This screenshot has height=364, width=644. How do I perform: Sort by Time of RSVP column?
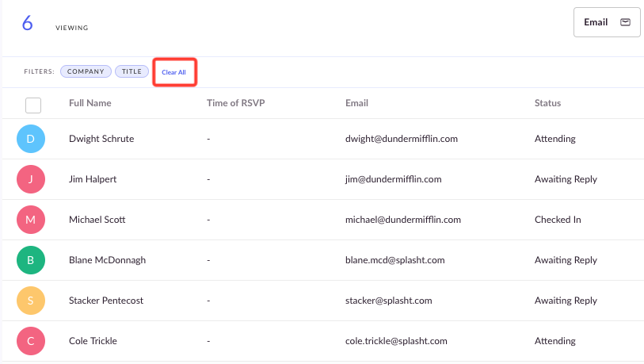point(236,103)
